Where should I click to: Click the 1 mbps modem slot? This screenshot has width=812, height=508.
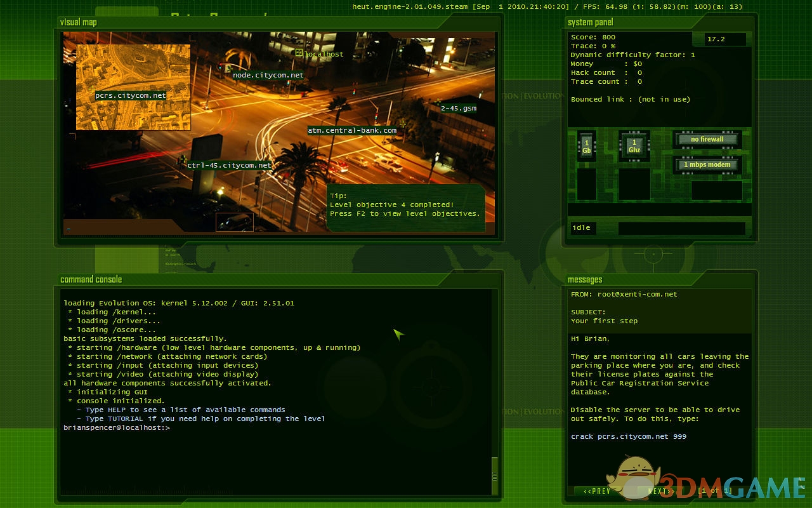pos(707,165)
